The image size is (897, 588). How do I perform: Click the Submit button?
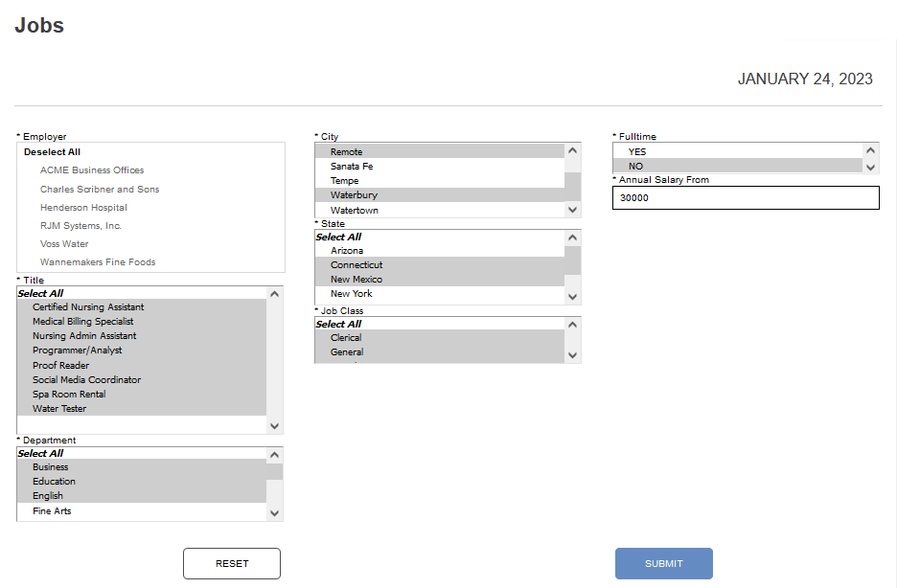pos(663,564)
